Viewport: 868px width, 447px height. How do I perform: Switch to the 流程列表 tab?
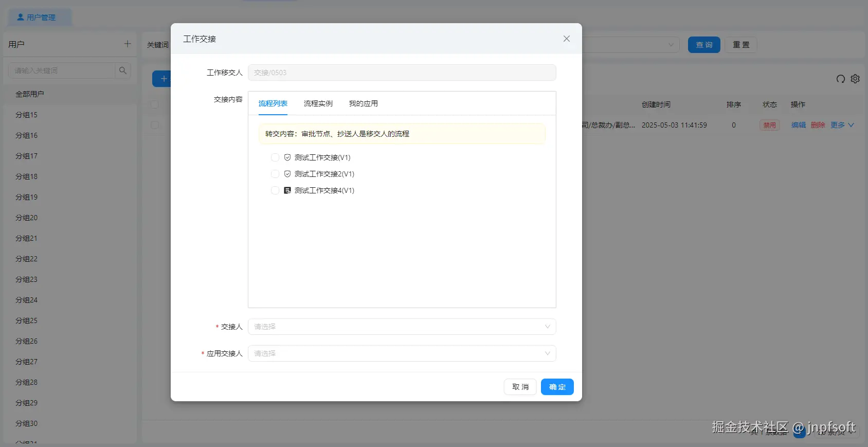(273, 103)
